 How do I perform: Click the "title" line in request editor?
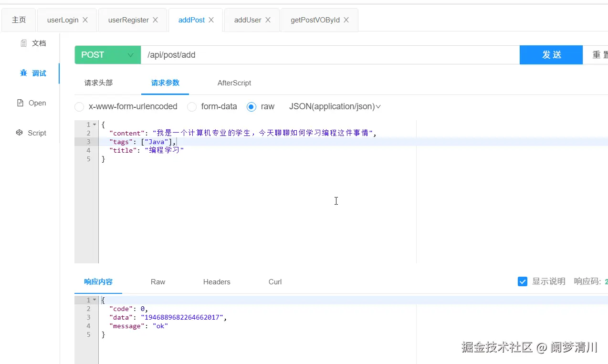coord(147,150)
